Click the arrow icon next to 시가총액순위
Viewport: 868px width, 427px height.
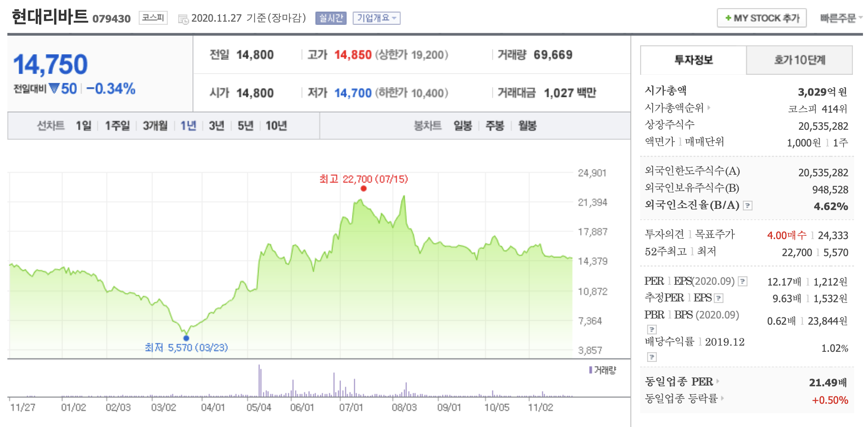[x=709, y=108]
